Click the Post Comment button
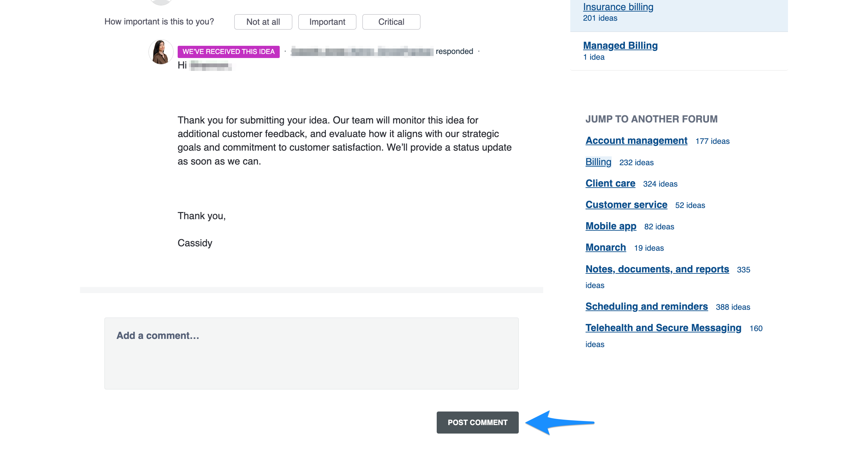Screen dimensions: 868x459 pos(477,422)
